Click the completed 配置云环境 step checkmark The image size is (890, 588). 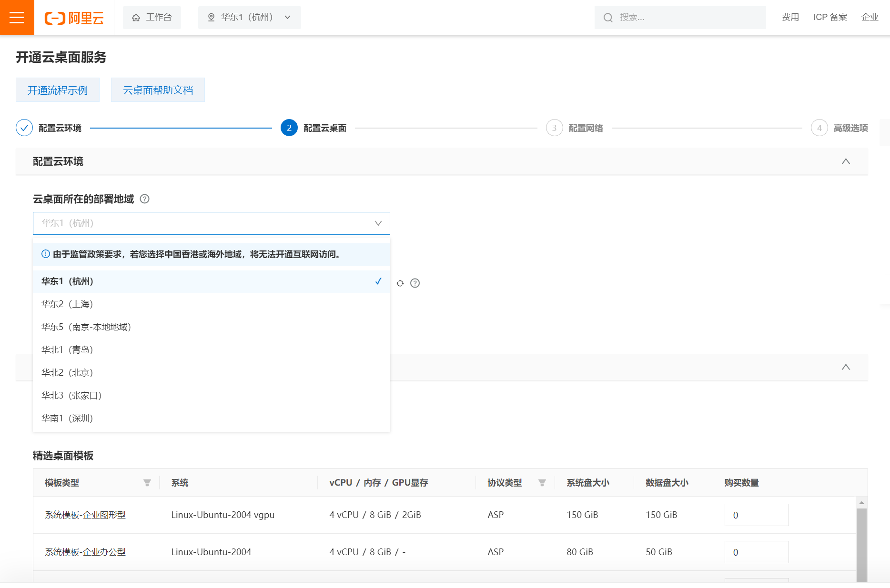pyautogui.click(x=24, y=128)
